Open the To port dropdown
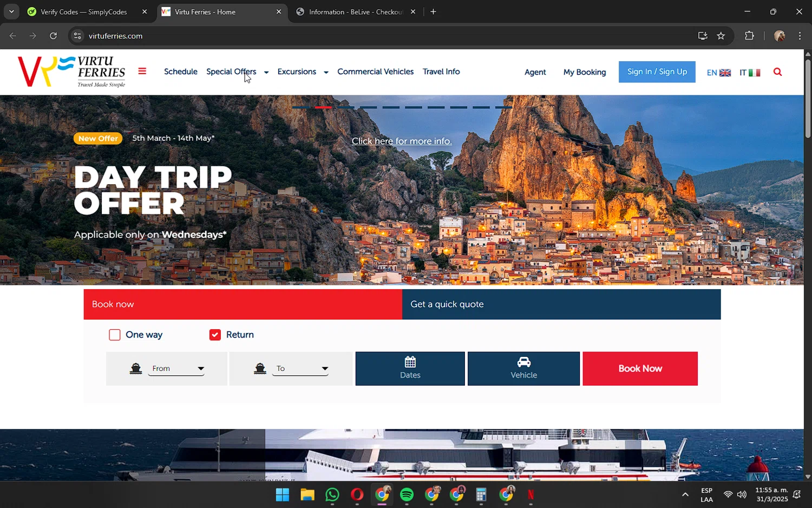Viewport: 812px width, 508px height. [x=300, y=368]
